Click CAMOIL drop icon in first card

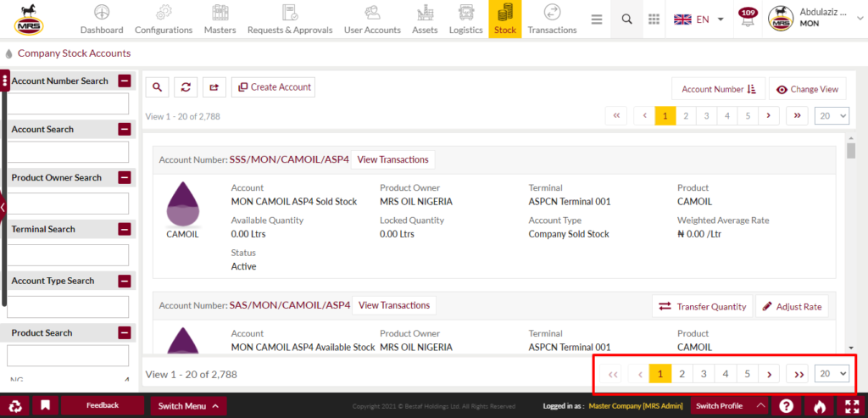tap(183, 205)
